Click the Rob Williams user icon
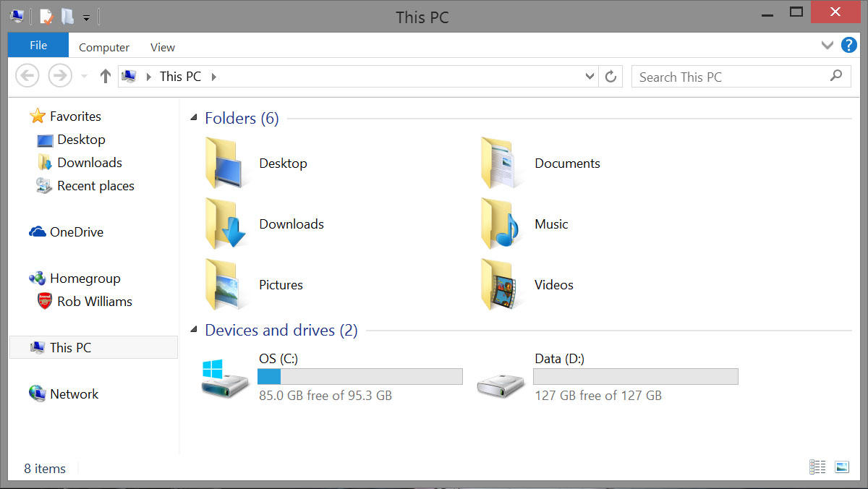 point(45,301)
